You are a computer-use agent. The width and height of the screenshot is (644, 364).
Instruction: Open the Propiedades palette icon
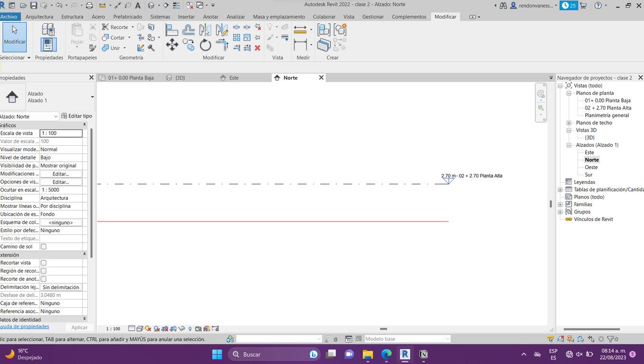click(48, 45)
